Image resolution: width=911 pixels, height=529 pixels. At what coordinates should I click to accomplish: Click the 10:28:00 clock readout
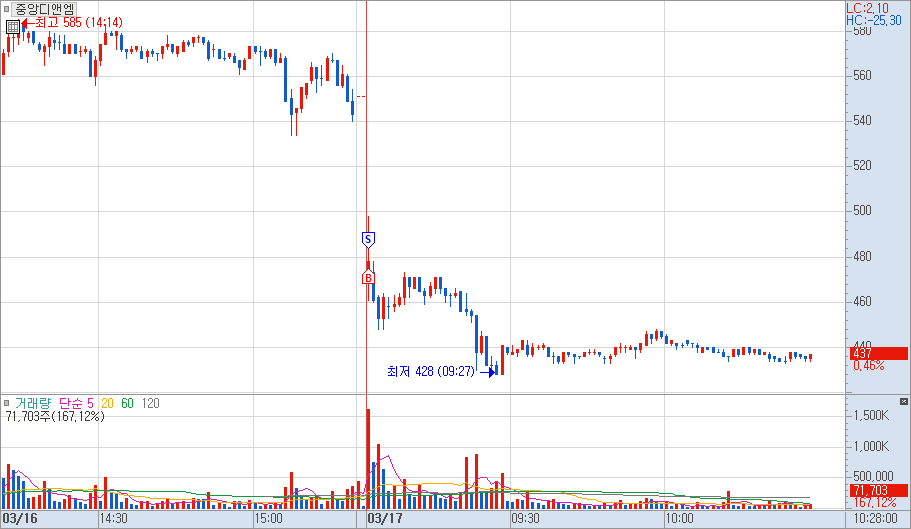[876, 518]
